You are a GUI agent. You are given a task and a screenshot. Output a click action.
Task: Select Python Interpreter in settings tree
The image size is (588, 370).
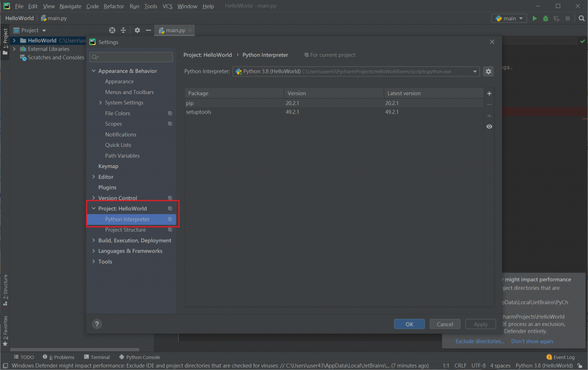[131, 220]
